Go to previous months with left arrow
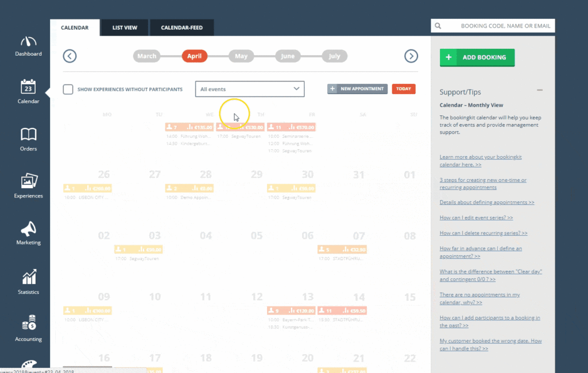This screenshot has height=373, width=588. [x=69, y=56]
